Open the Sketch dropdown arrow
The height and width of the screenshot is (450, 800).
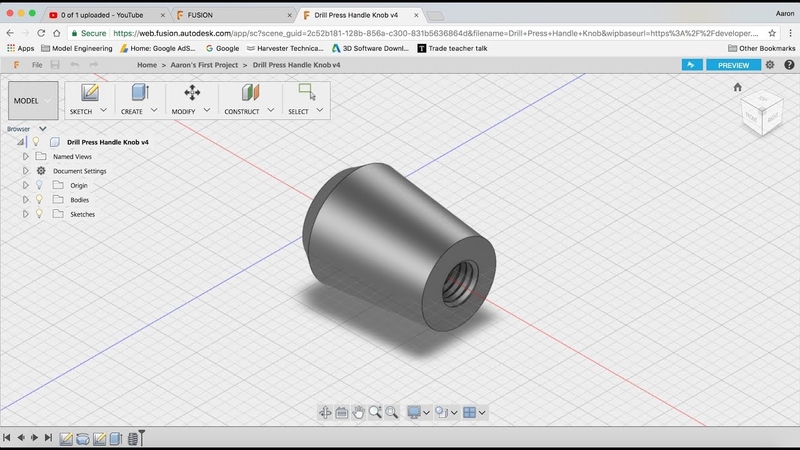(104, 110)
